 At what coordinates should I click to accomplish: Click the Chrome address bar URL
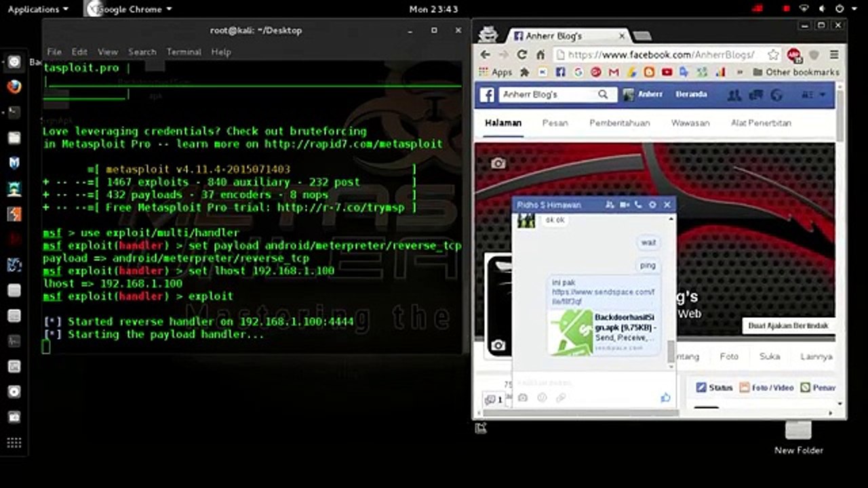661,55
